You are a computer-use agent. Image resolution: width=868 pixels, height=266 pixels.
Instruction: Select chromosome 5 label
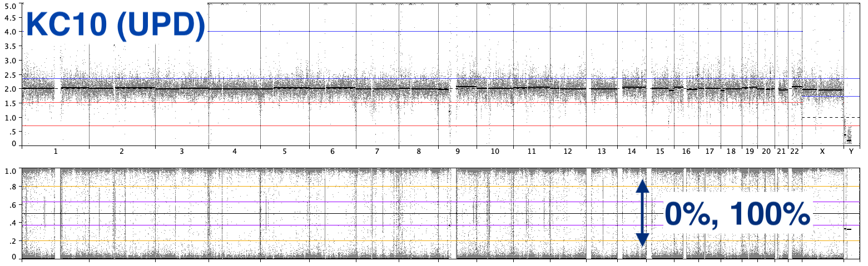[284, 151]
